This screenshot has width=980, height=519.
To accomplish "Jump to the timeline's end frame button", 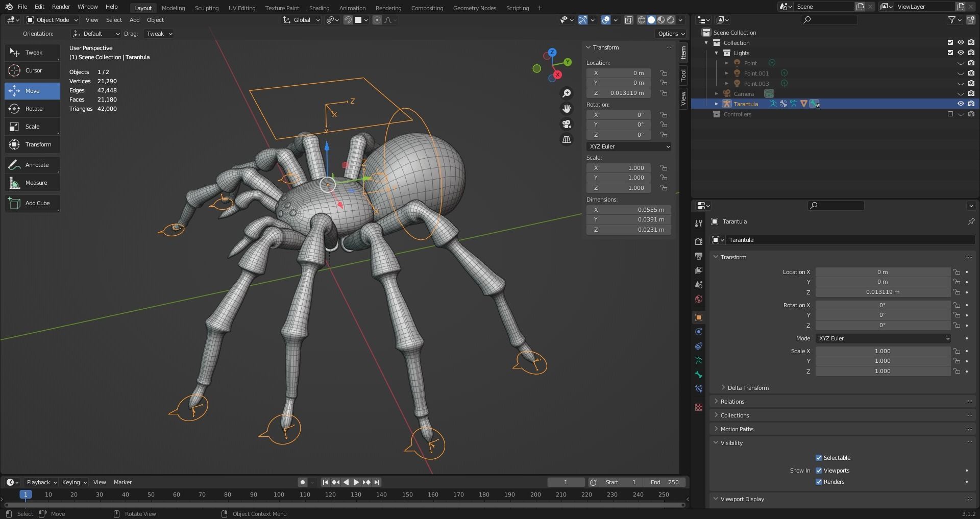I will tap(377, 482).
